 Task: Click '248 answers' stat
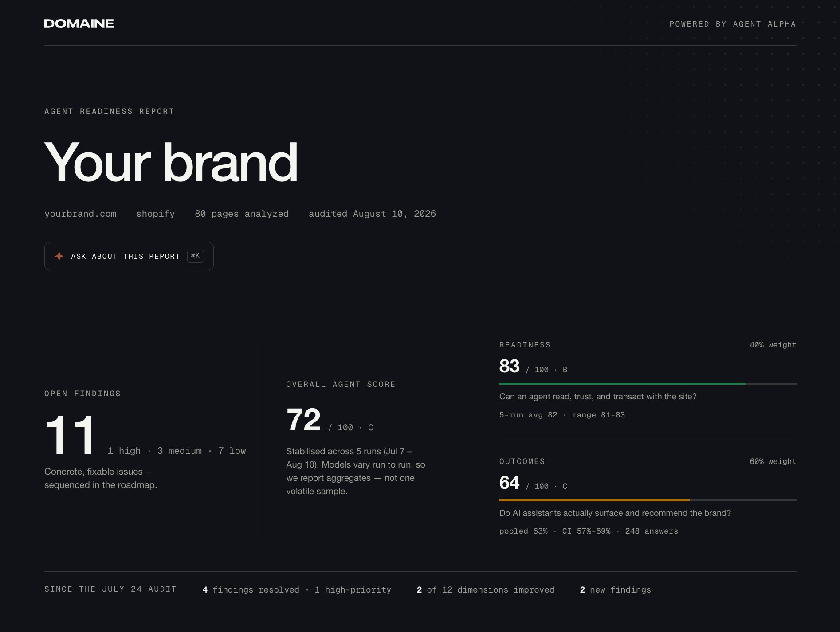tap(652, 531)
